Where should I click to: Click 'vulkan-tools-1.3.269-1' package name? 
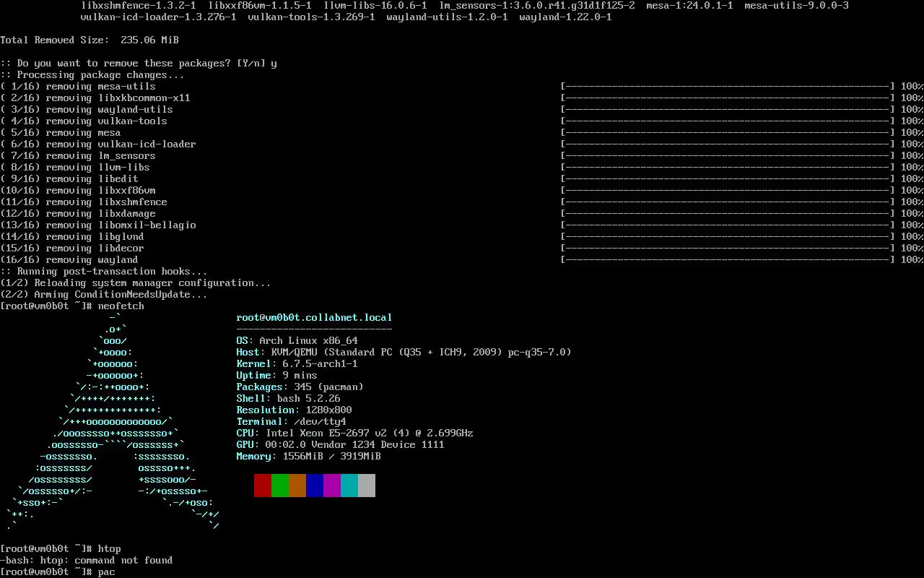coord(312,17)
